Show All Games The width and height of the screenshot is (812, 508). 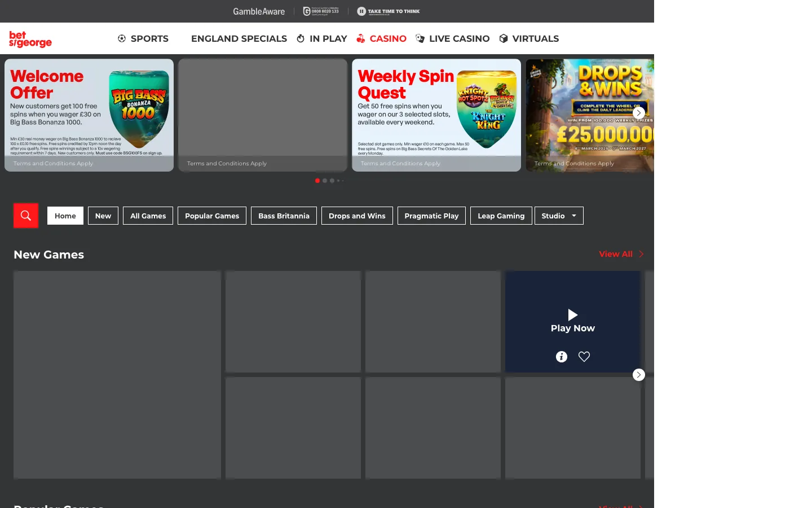click(x=148, y=216)
